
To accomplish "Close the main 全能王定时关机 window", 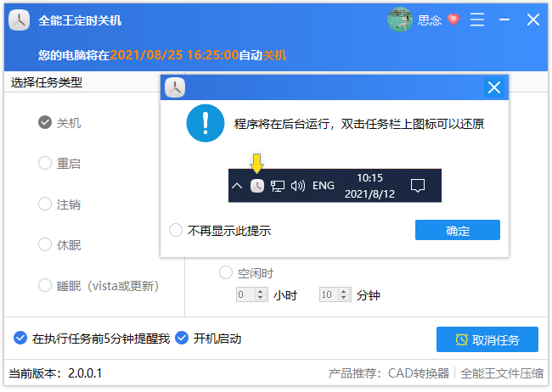I will coord(533,20).
